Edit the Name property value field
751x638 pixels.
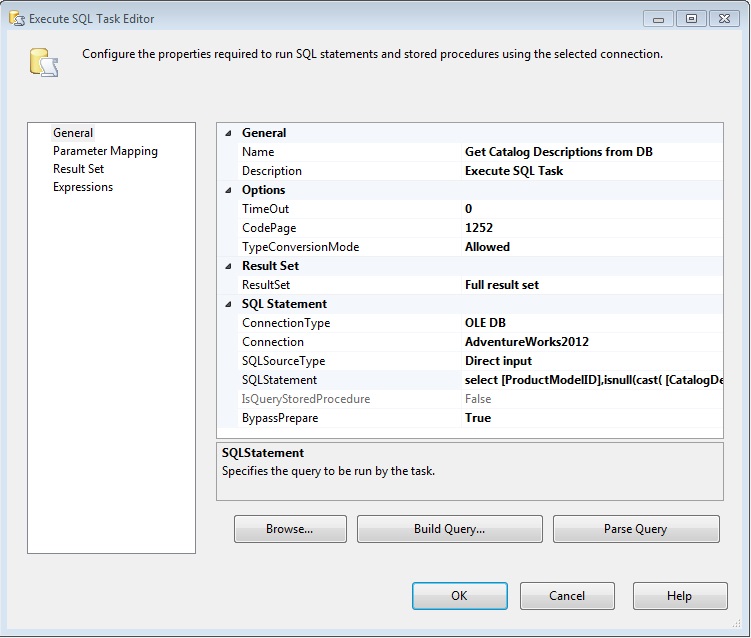click(590, 152)
